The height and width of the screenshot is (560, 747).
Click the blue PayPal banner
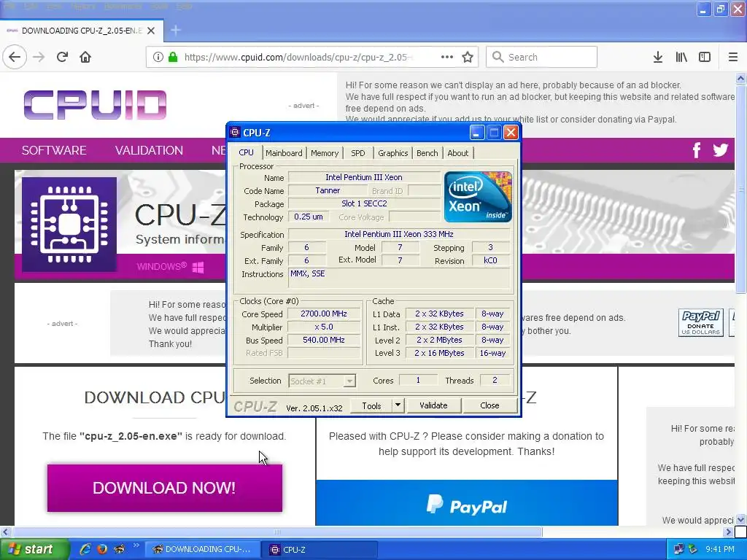[467, 502]
